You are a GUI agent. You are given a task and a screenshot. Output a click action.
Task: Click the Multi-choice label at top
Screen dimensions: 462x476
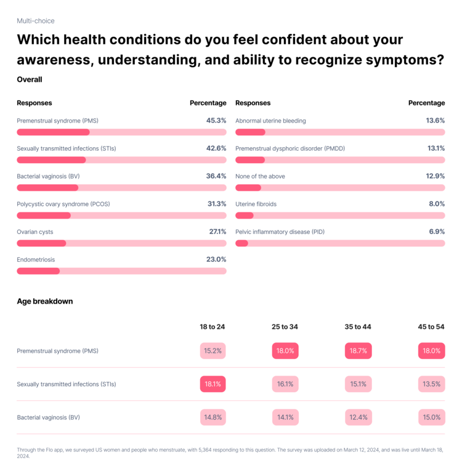36,21
